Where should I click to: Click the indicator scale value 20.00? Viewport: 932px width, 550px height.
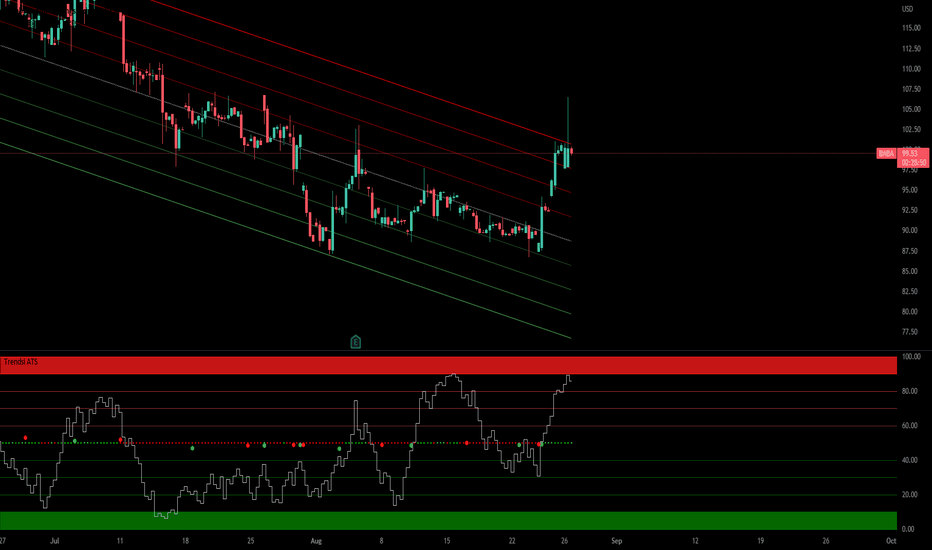[x=909, y=495]
